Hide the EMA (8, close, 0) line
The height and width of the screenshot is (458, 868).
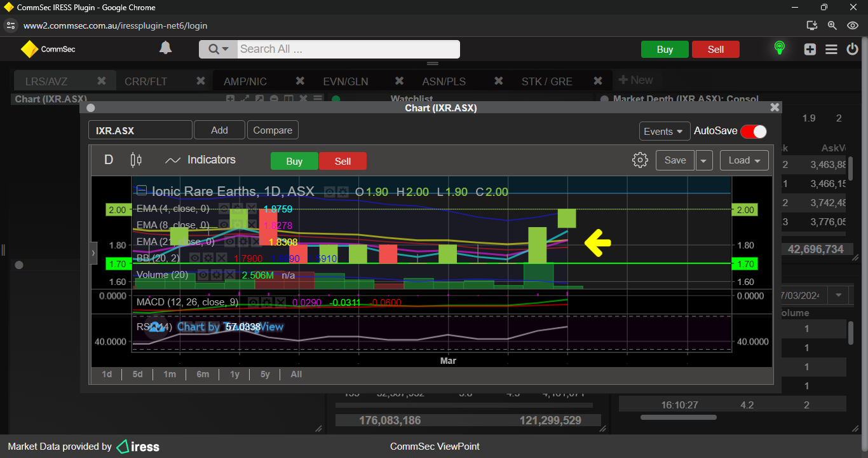(x=223, y=225)
